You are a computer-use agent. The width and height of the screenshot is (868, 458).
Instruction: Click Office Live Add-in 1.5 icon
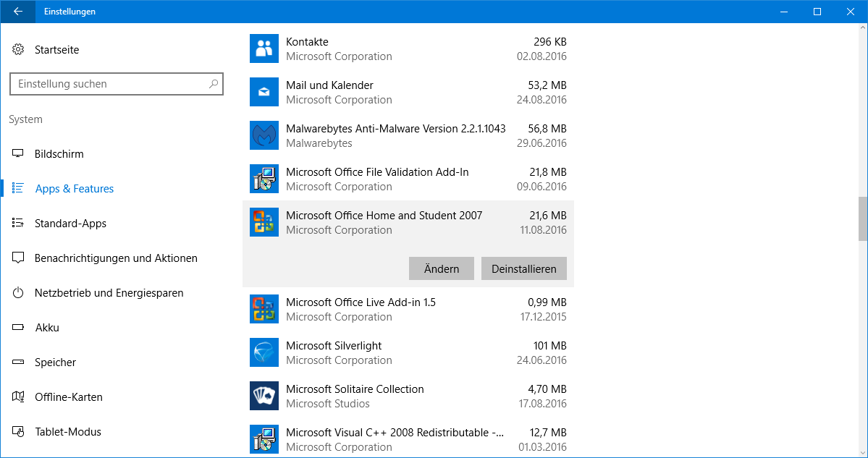click(264, 309)
